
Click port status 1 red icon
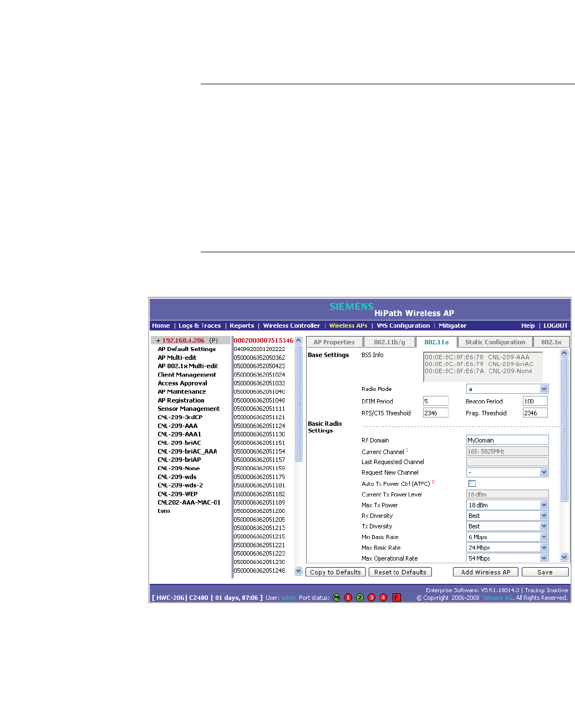pos(348,597)
